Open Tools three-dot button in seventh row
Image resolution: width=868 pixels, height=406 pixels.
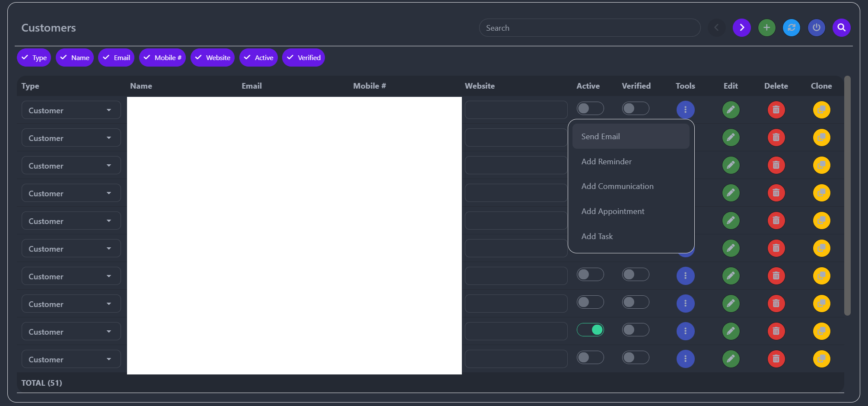pos(685,276)
